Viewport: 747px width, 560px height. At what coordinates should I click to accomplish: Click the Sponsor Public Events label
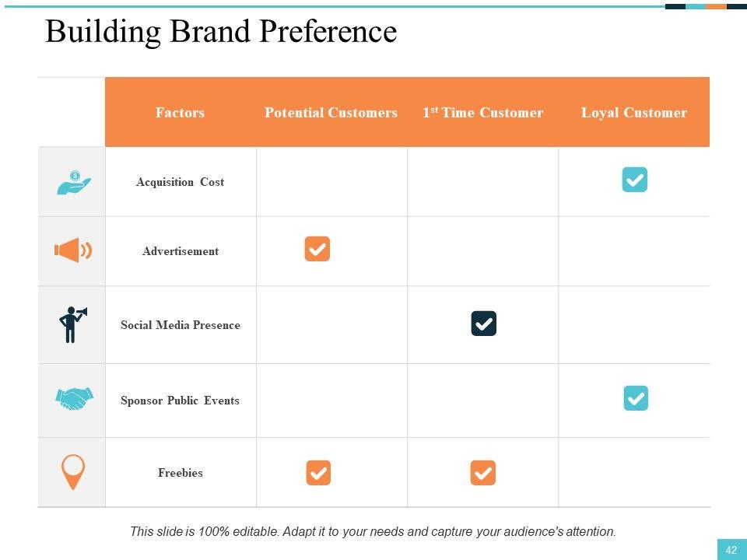pyautogui.click(x=180, y=401)
